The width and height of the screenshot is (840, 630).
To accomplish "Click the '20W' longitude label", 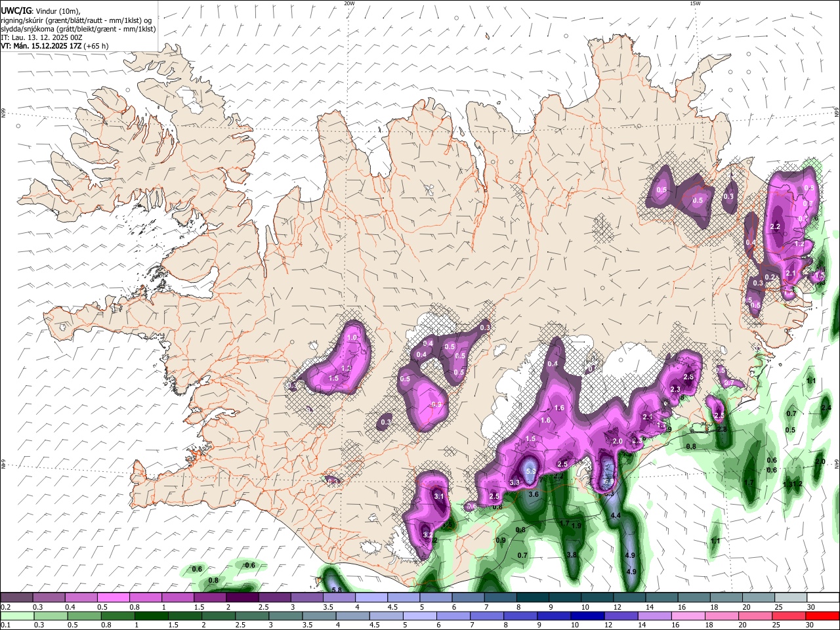I will point(349,3).
